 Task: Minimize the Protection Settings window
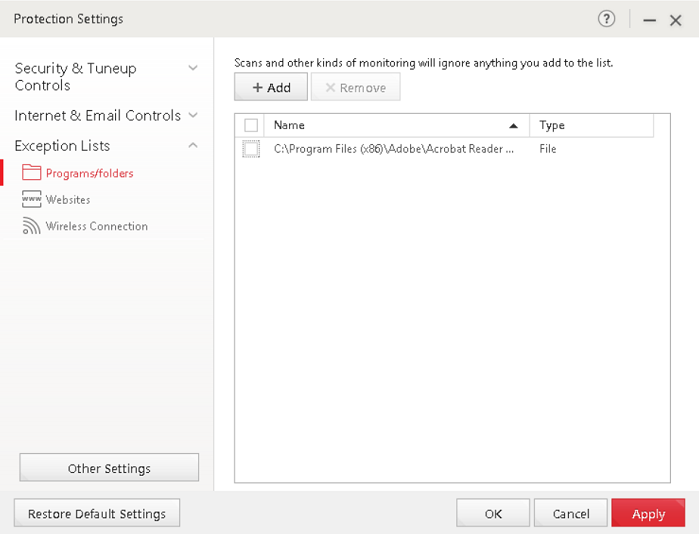click(650, 20)
